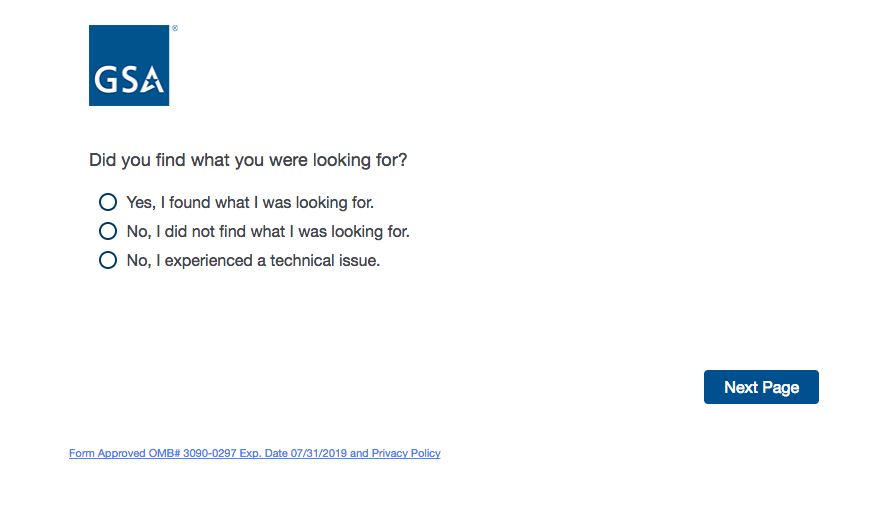Screen dimensions: 873x509
Task: Click the GSA logo
Action: [x=129, y=65]
